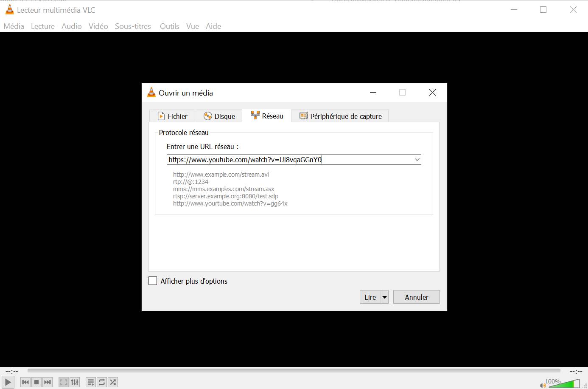The width and height of the screenshot is (588, 389).
Task: Open the Lire button dropdown arrow
Action: (384, 297)
